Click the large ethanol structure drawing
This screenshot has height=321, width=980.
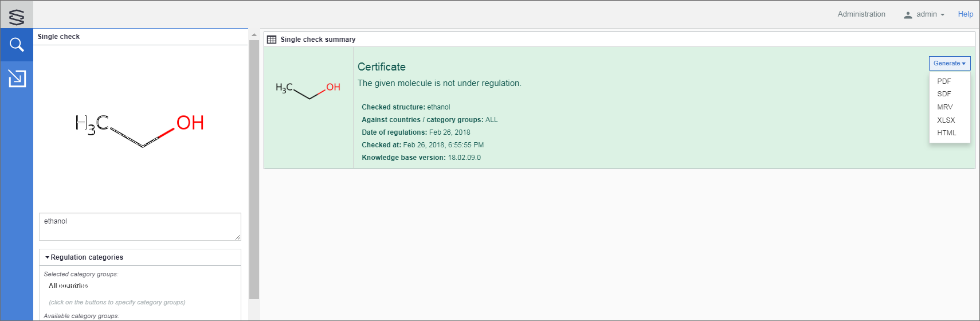(140, 131)
